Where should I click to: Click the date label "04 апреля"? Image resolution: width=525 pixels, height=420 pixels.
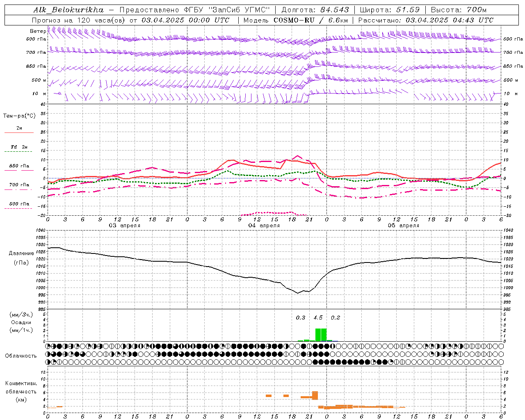click(x=264, y=225)
